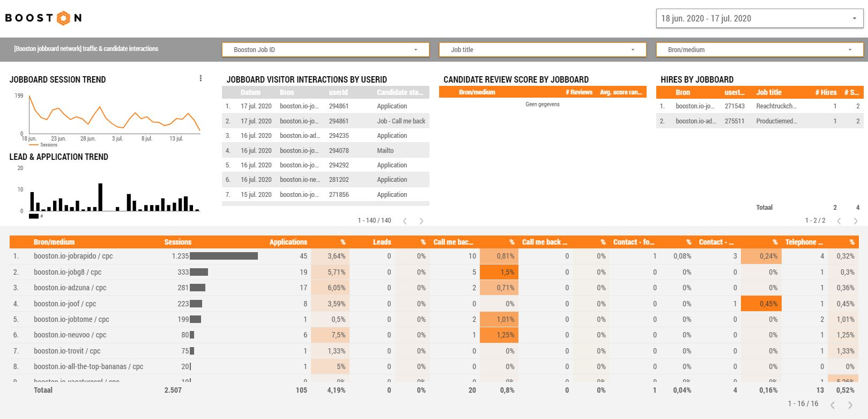
Task: Go to next page in hires table
Action: point(856,221)
